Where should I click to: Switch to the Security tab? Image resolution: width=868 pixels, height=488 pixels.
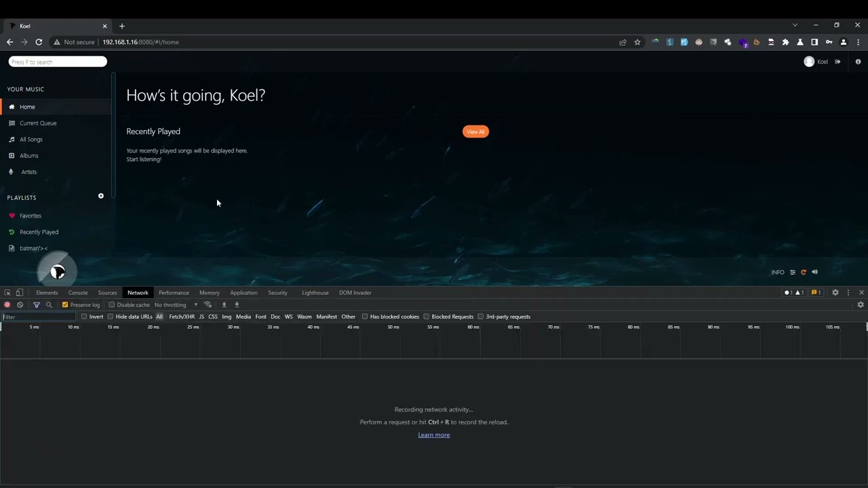[x=277, y=293]
